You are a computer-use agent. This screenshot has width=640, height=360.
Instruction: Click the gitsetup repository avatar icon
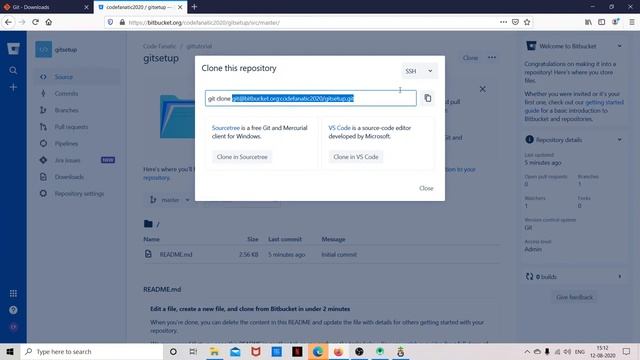point(43,49)
